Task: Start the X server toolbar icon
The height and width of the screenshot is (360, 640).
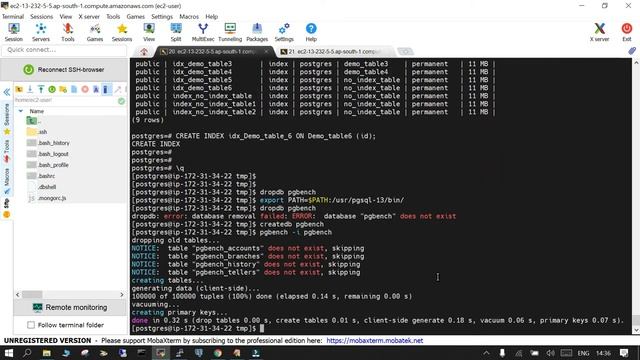Action: (x=599, y=32)
